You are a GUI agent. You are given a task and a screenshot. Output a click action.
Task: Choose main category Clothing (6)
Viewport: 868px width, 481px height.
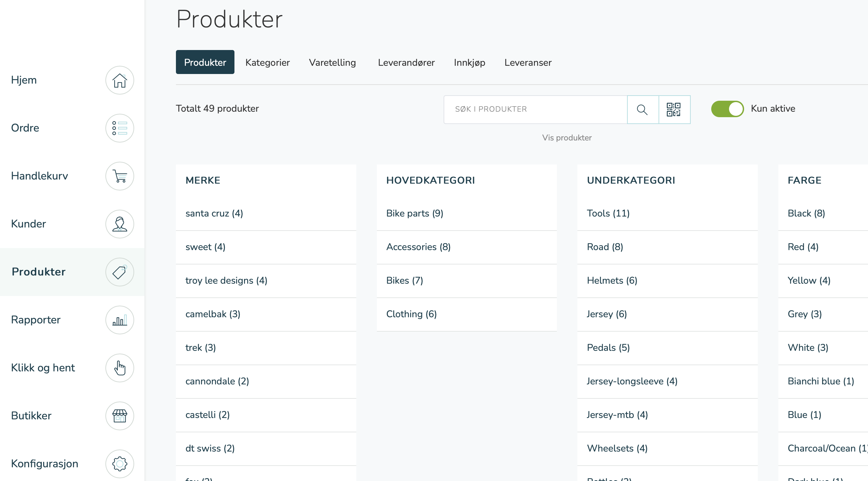(467, 314)
